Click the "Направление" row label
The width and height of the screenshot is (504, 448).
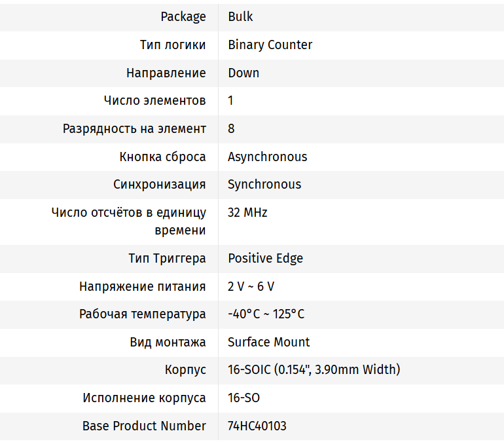[x=166, y=73]
